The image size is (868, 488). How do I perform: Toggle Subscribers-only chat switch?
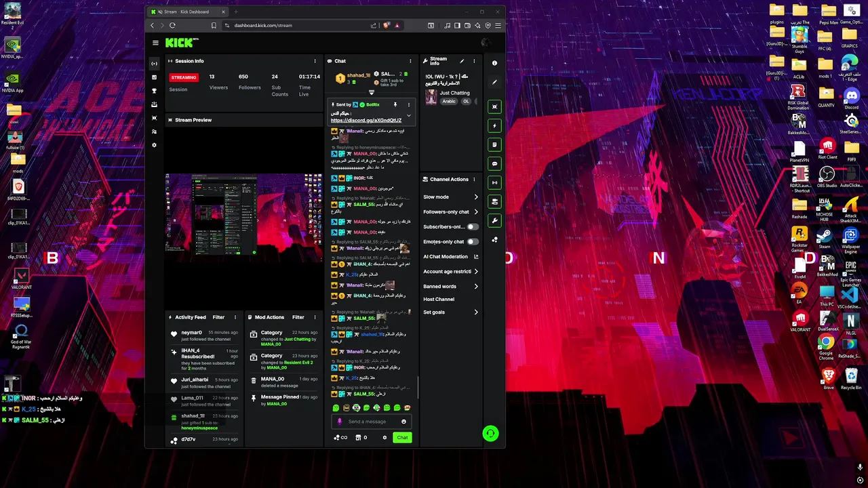click(x=472, y=227)
